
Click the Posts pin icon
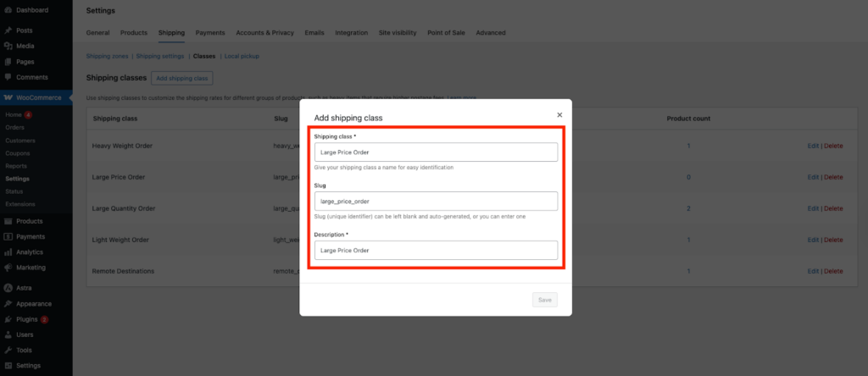click(8, 30)
